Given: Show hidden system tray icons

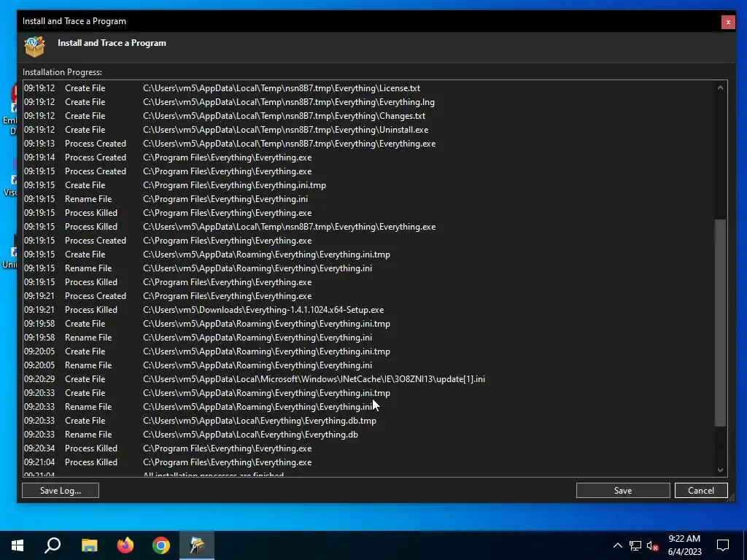Looking at the screenshot, I should [617, 545].
